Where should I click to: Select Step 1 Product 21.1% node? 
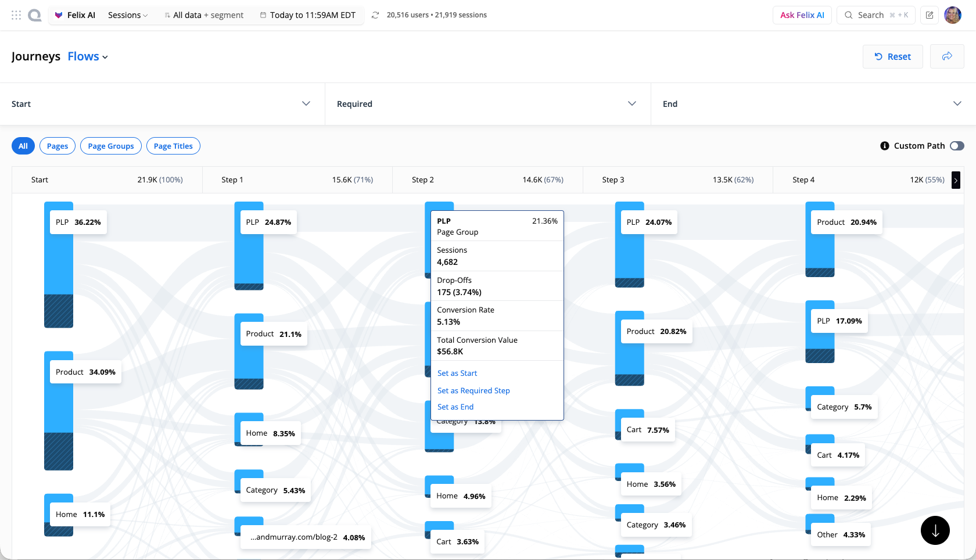point(274,334)
